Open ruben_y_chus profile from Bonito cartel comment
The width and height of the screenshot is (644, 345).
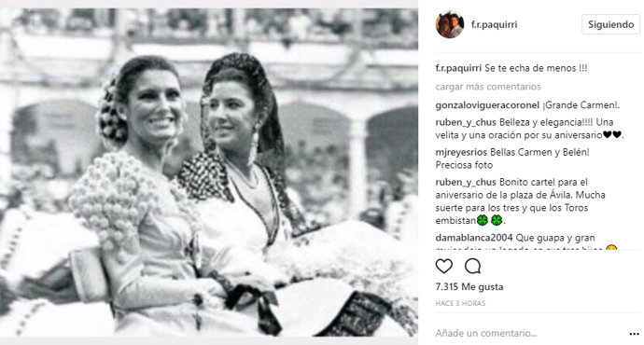coord(466,182)
